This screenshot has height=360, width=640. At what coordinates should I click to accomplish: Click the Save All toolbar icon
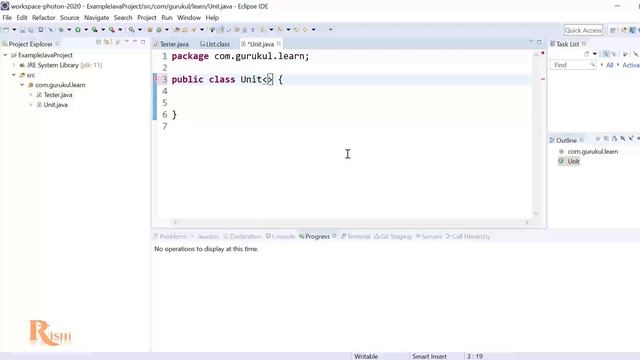(31, 30)
